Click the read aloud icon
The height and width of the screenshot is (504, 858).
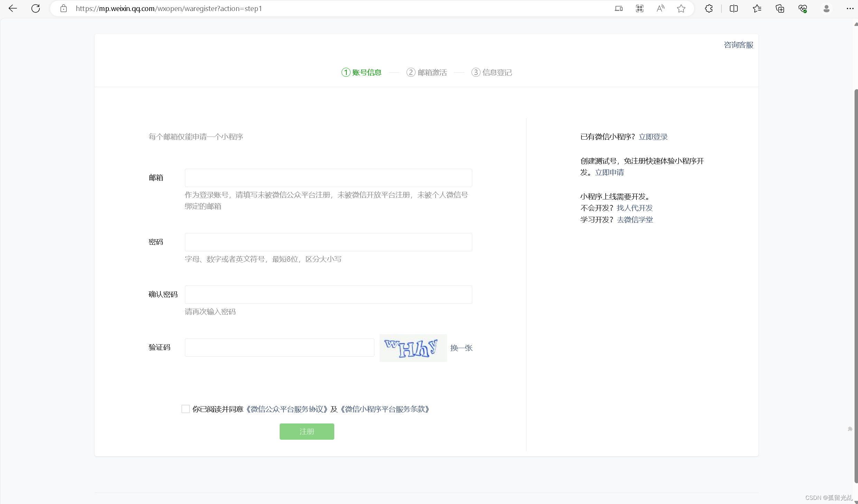pyautogui.click(x=660, y=8)
